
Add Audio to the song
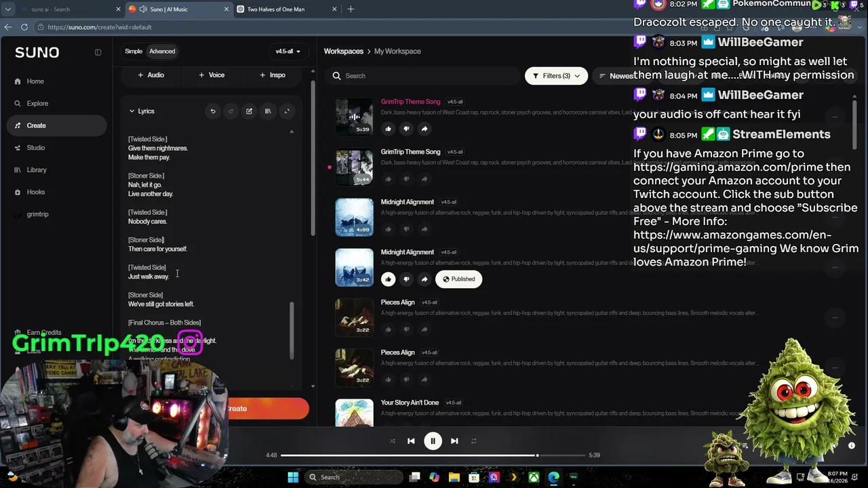(x=151, y=75)
